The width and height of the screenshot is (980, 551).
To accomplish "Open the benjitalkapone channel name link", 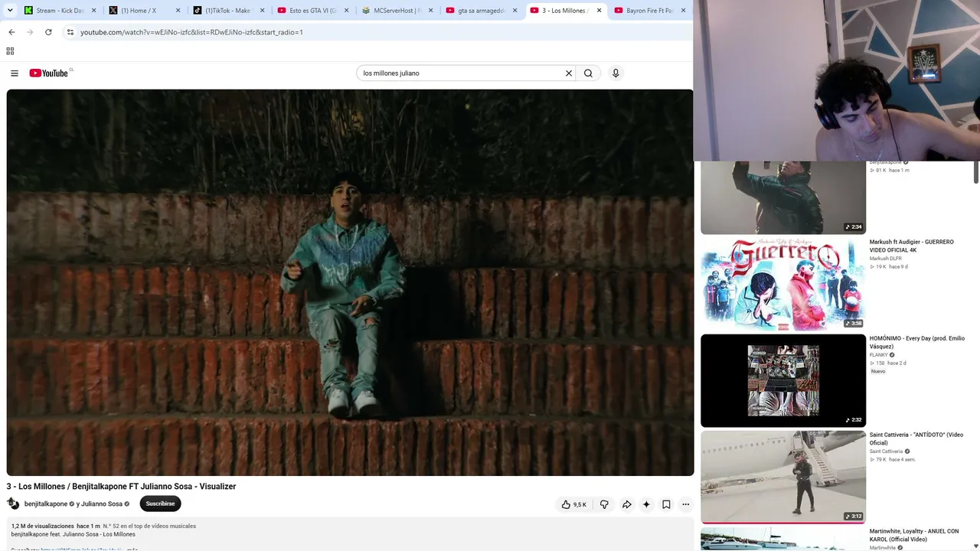I will pyautogui.click(x=46, y=504).
